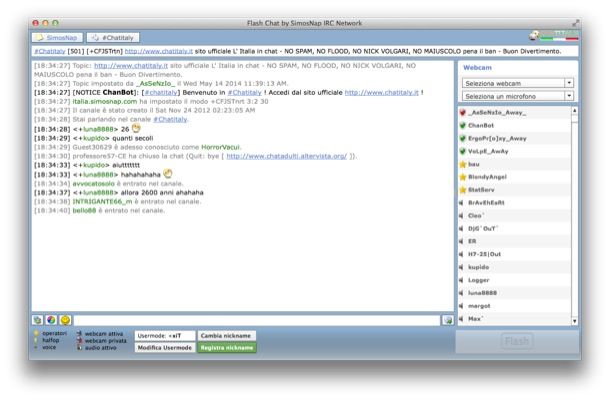Open the Seleziona un microfono dropdown
610x400 pixels.
tap(517, 96)
